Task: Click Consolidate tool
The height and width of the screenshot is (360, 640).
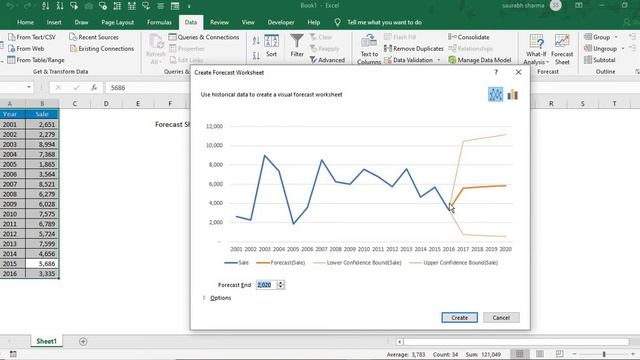Action: 469,37
